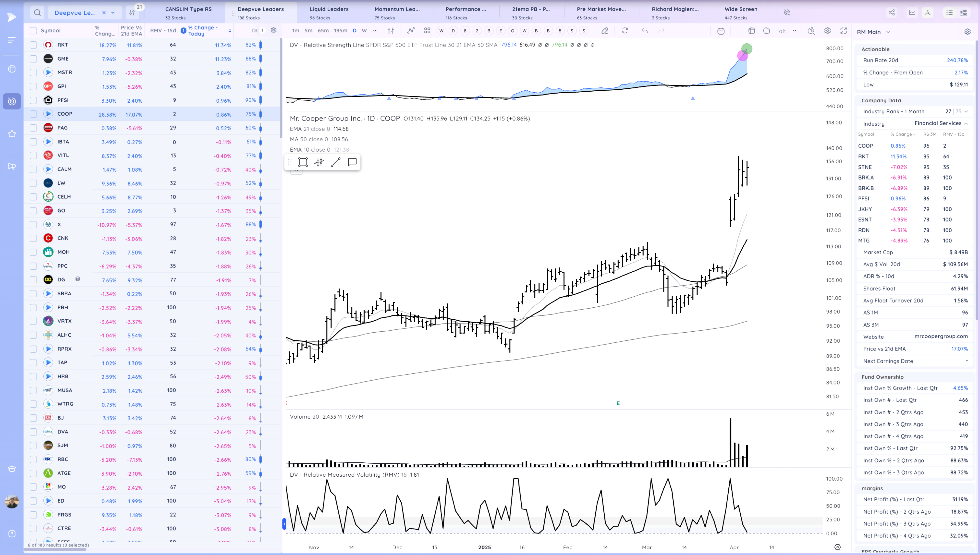Toggle fullscreen chart icon
Image resolution: width=980 pixels, height=555 pixels.
844,31
